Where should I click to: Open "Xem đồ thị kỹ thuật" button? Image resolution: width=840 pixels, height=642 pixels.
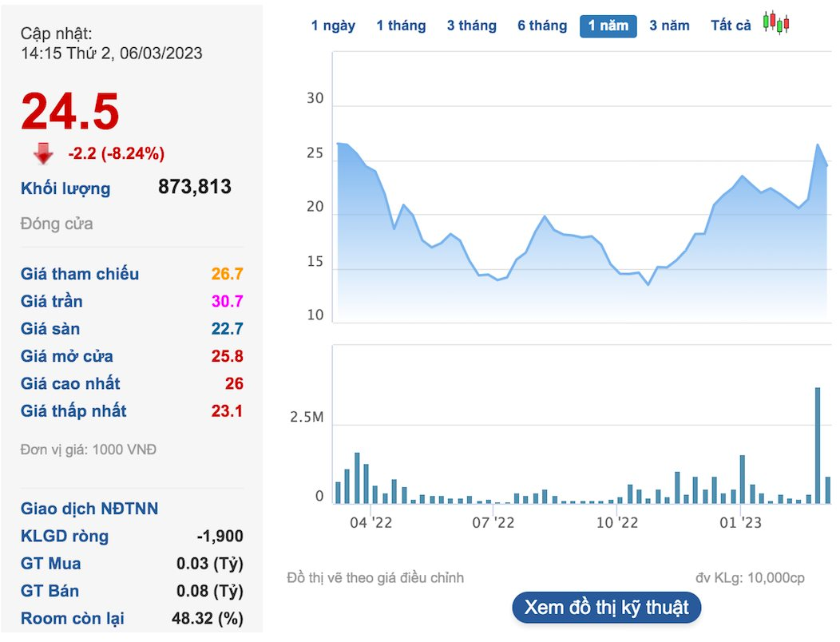[606, 608]
